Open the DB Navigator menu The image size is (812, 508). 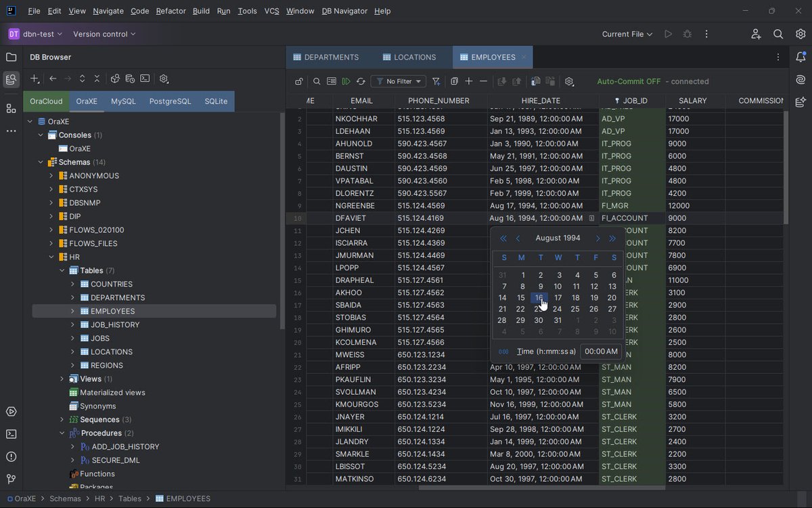(344, 11)
